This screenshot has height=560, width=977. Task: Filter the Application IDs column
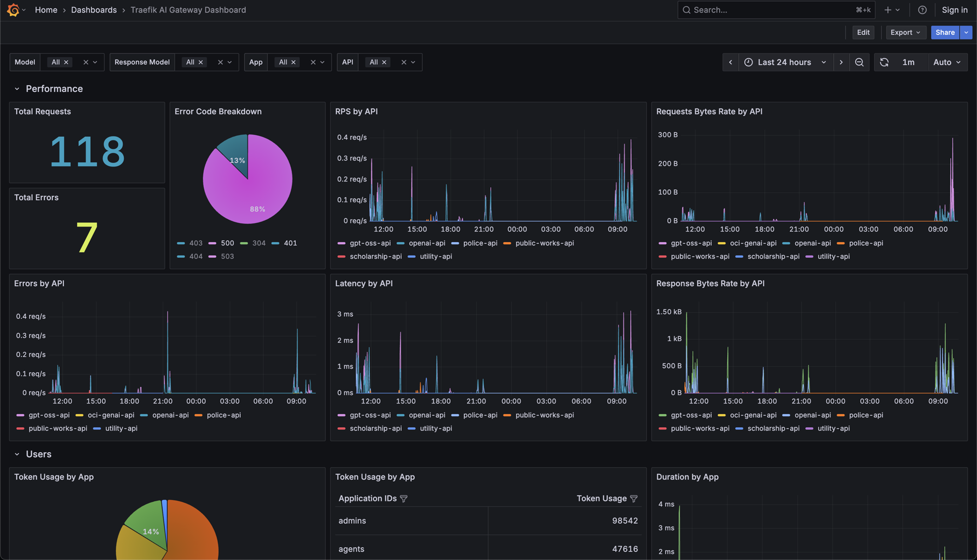[404, 498]
